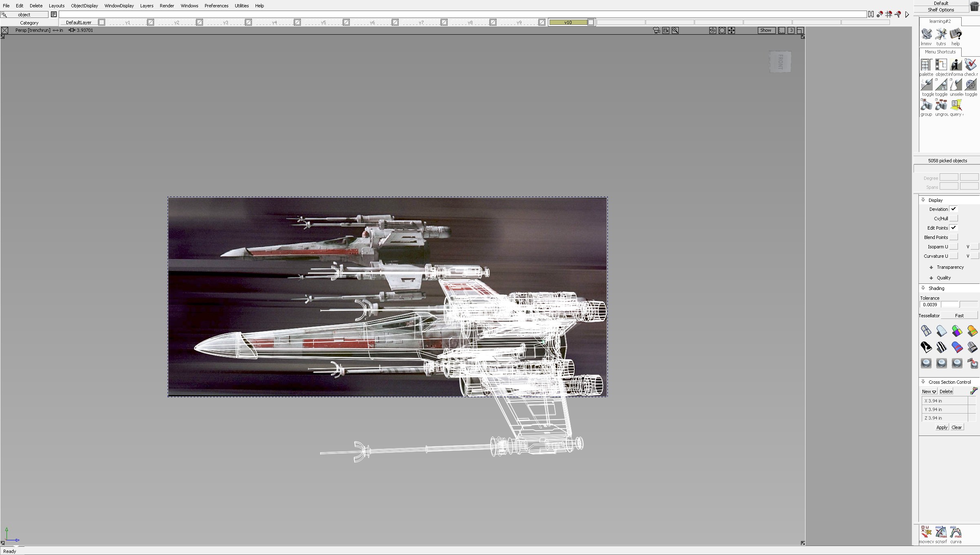Enable the Isoparm U checkbox
Screen dimensions: 980x555
[x=953, y=246]
